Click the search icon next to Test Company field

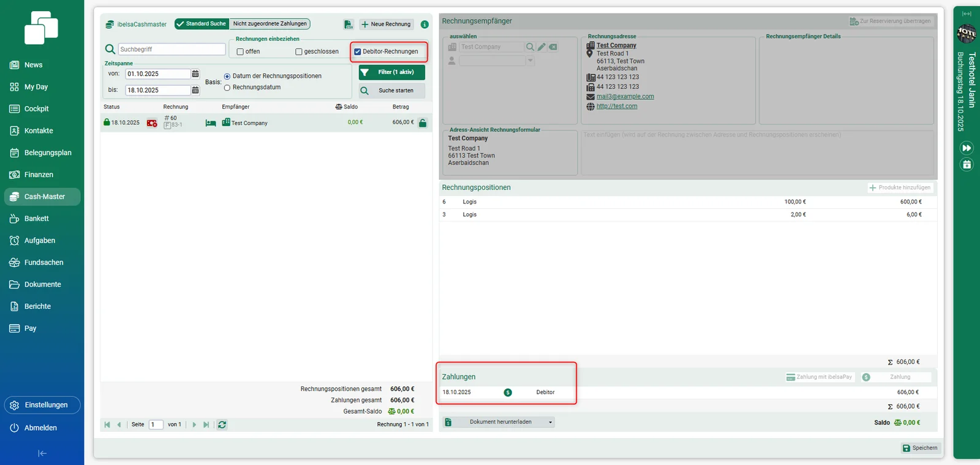530,47
